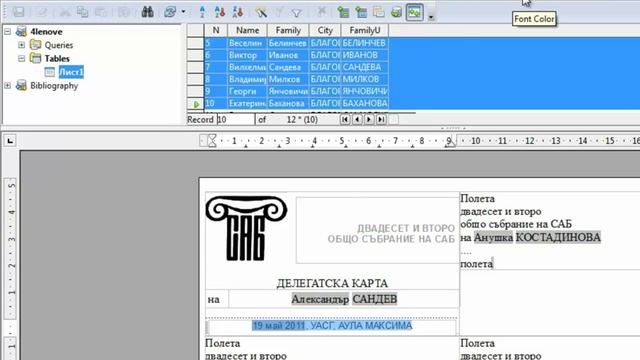Click the Cut scissors icon
Screen dimensions: 640x360
(65, 12)
